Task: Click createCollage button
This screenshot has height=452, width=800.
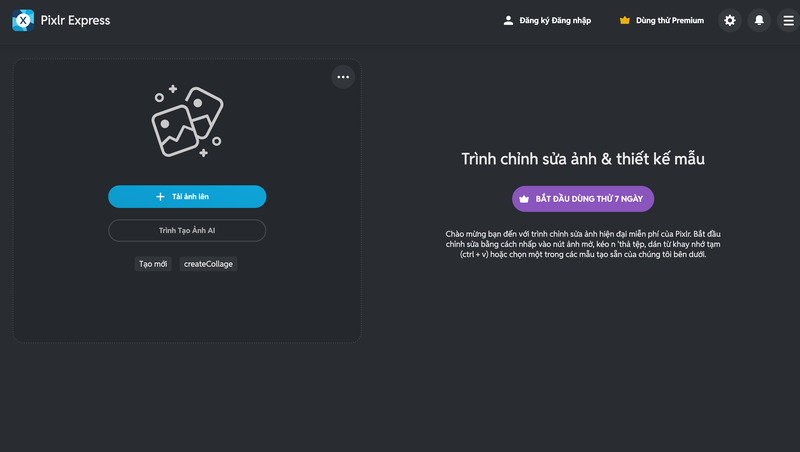Action: coord(208,264)
